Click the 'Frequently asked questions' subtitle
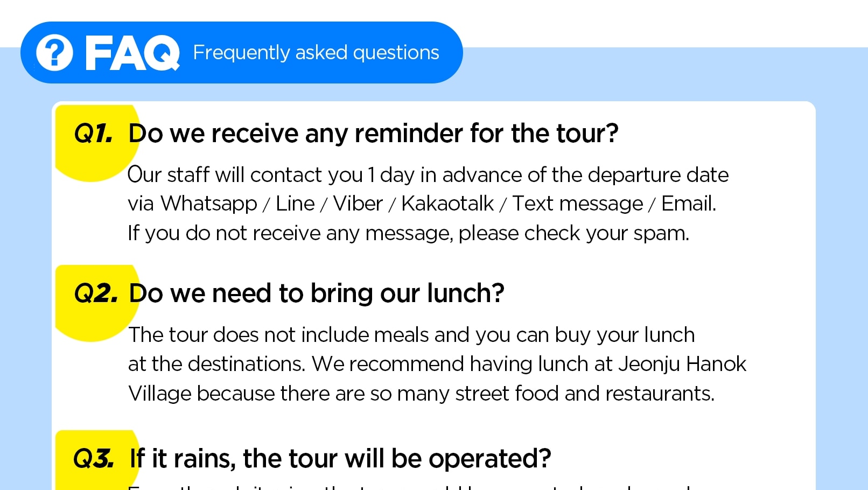 click(x=316, y=53)
